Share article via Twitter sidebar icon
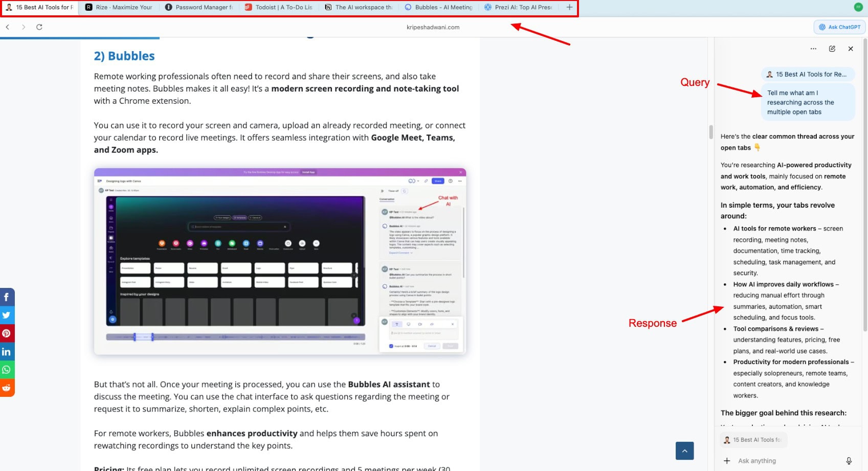 [7, 315]
